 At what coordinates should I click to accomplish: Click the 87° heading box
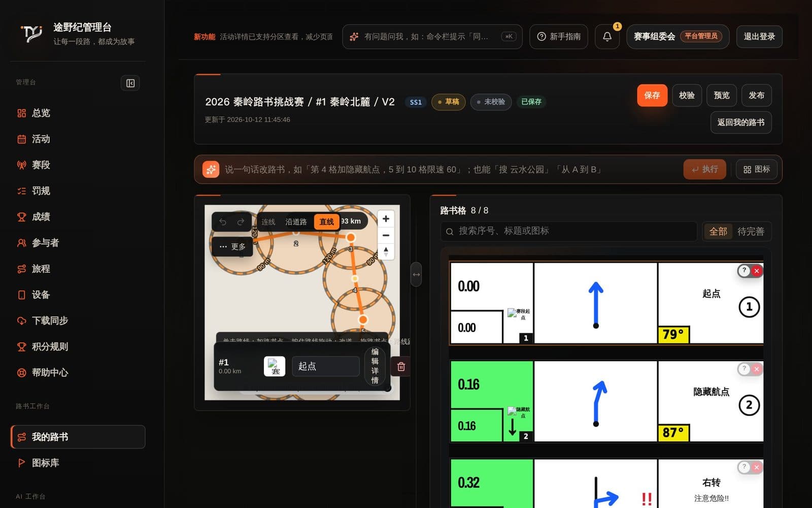[673, 432]
